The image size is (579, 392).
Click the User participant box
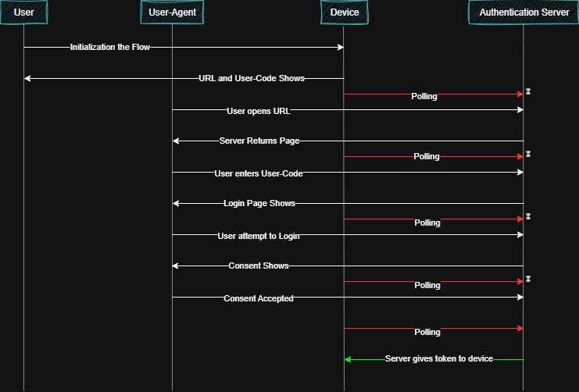(x=23, y=12)
